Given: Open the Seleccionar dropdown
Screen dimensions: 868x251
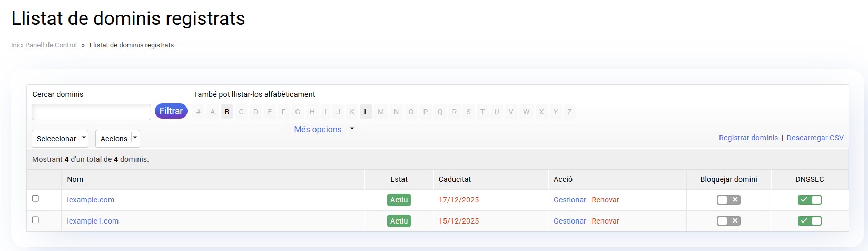Looking at the screenshot, I should click(60, 139).
